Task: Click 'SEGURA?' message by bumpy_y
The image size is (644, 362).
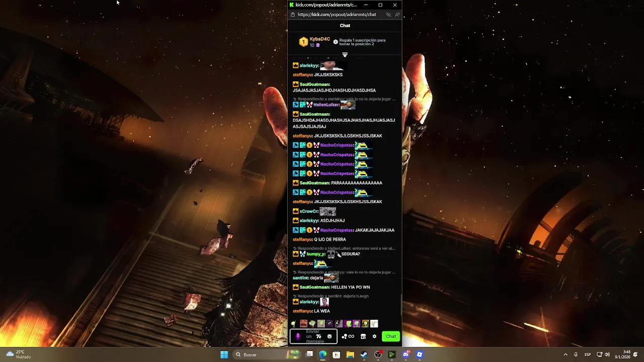Action: pyautogui.click(x=351, y=254)
